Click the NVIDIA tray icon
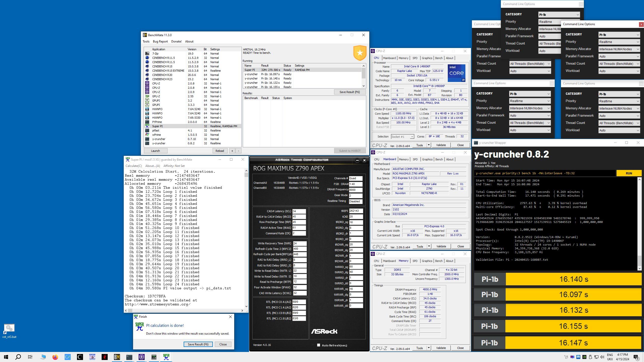This screenshot has width=644, height=362. pos(584,357)
